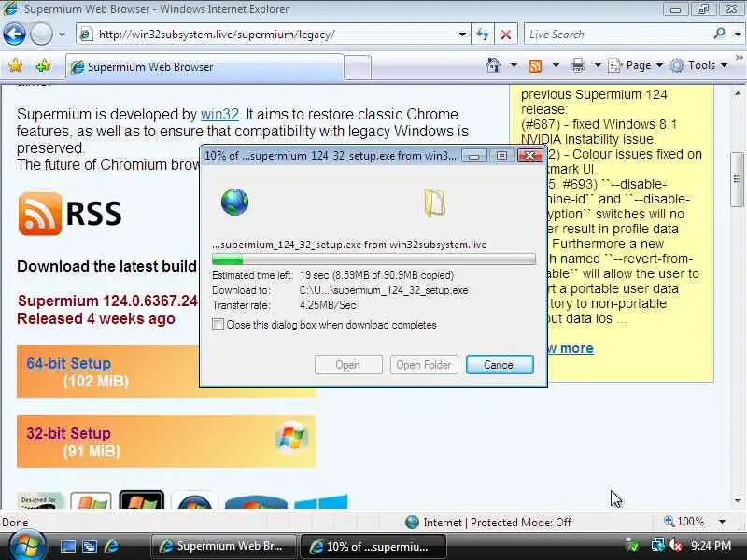Click Internet Protected Mode status zone
The width and height of the screenshot is (747, 560).
pyautogui.click(x=488, y=523)
